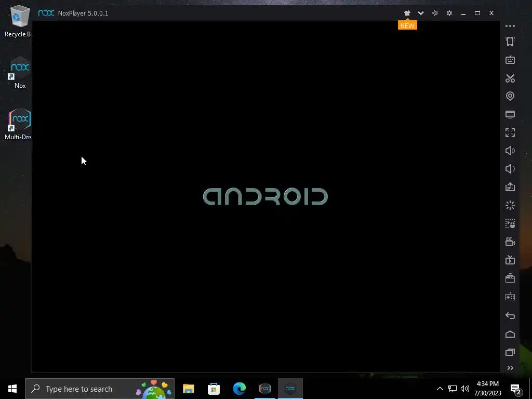Viewport: 532px width, 399px height.
Task: Open NoxPlayer settings gear icon
Action: click(x=449, y=13)
